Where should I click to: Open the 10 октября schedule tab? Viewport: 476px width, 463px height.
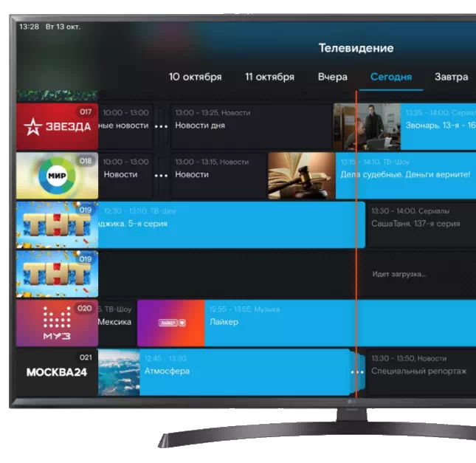click(195, 77)
